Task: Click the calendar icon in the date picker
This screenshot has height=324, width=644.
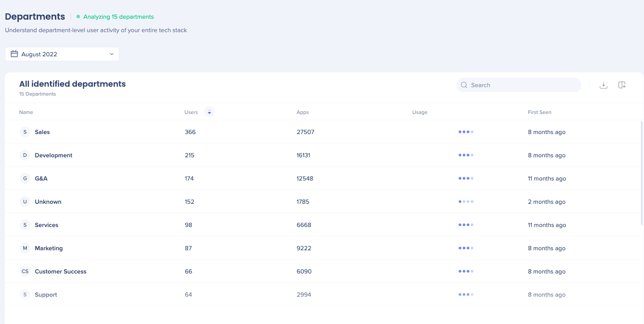Action: click(x=13, y=54)
